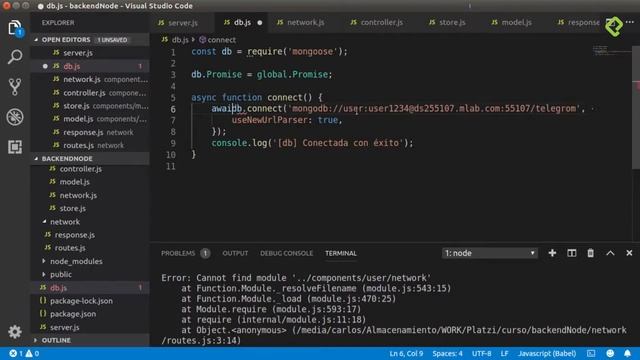Change line ending via 'LF'
Viewport: 640px width, 360px height.
tap(504, 353)
